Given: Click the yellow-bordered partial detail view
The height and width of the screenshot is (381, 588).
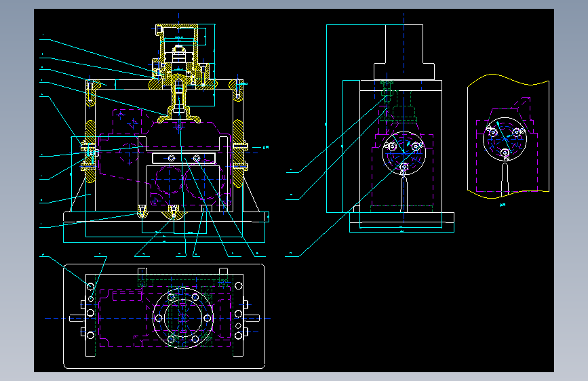Looking at the screenshot, I should [508, 136].
